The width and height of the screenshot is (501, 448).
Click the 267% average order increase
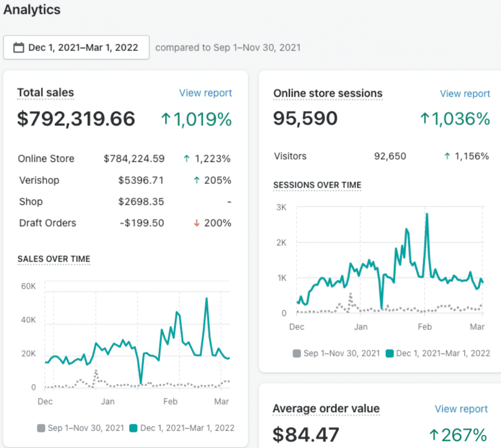pyautogui.click(x=464, y=435)
